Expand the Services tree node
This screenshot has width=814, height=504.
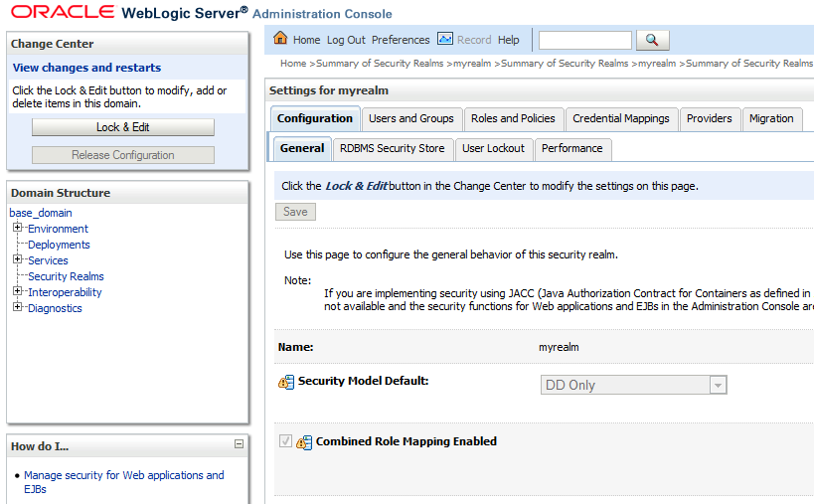pyautogui.click(x=17, y=259)
